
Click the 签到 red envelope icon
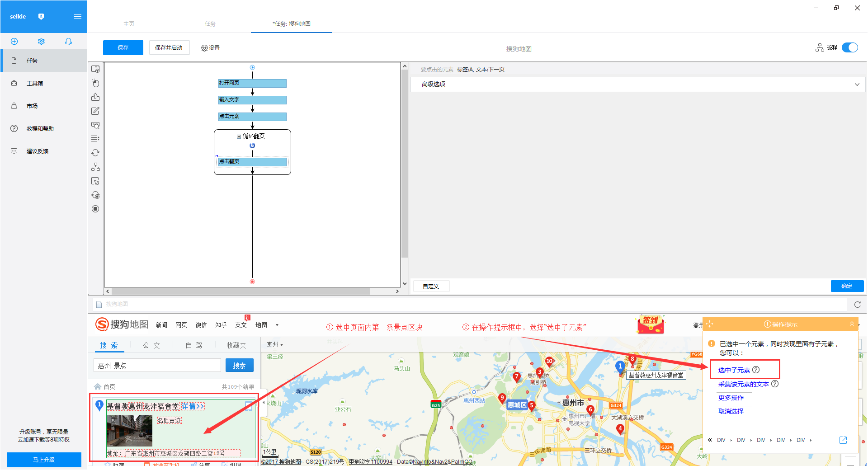pyautogui.click(x=651, y=324)
